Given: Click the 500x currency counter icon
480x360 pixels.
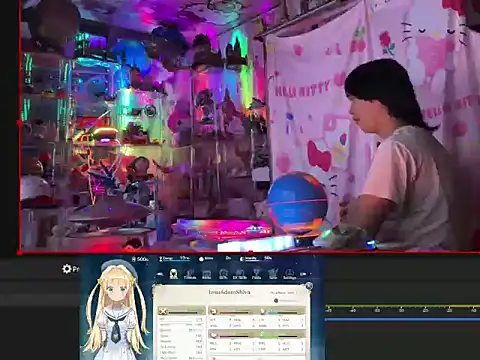Looking at the screenshot, I should click(x=134, y=259).
